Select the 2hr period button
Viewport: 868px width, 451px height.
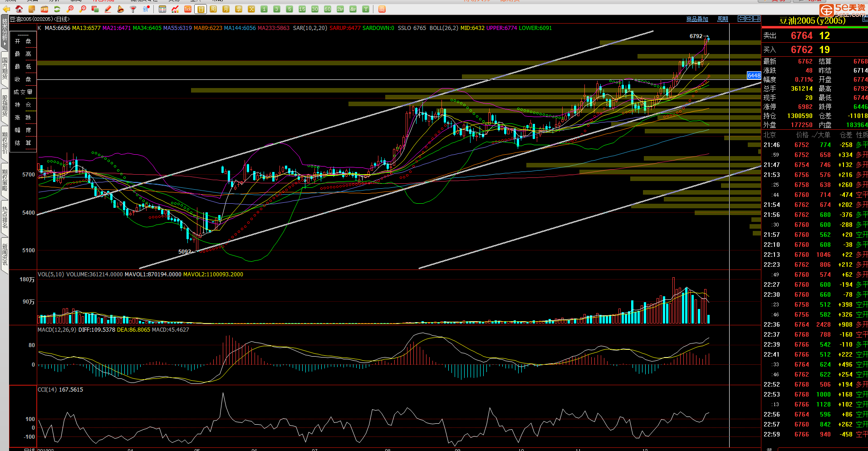tap(340, 9)
